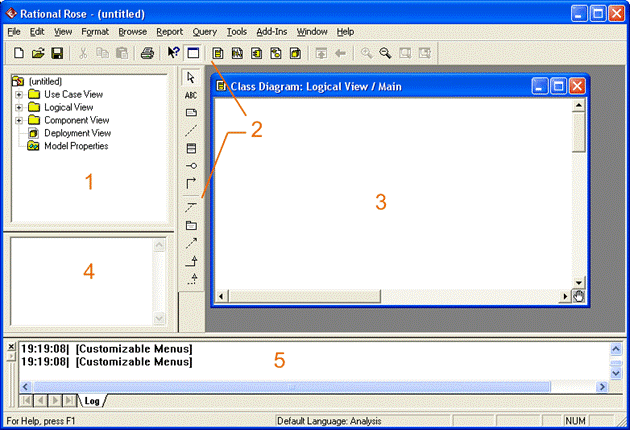Open the Tools menu
Viewport: 630px width, 430px height.
[236, 32]
